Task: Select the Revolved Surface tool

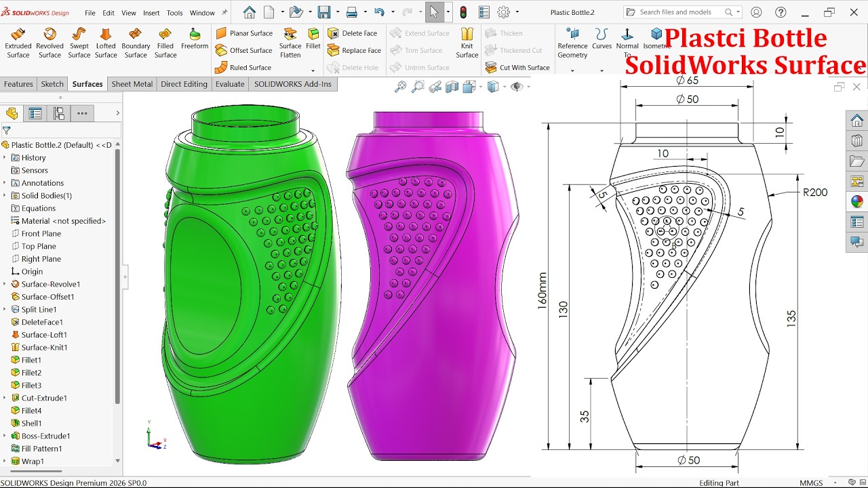Action: click(x=50, y=43)
